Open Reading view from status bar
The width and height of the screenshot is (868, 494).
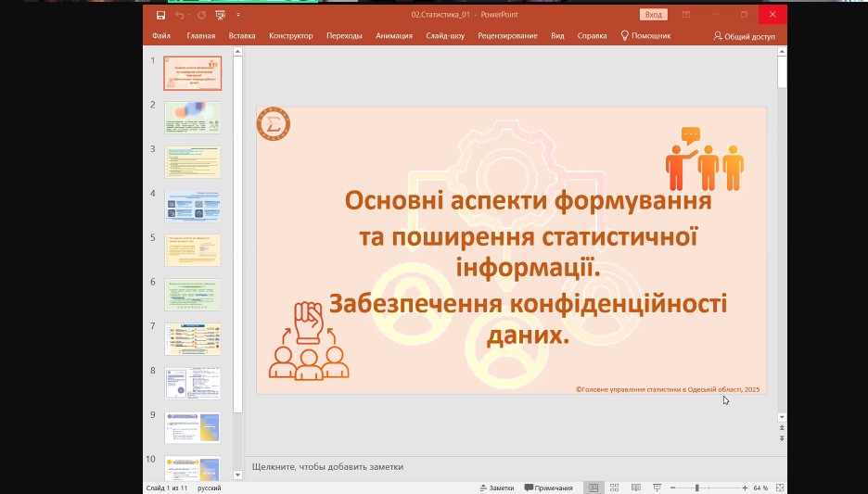(x=635, y=488)
